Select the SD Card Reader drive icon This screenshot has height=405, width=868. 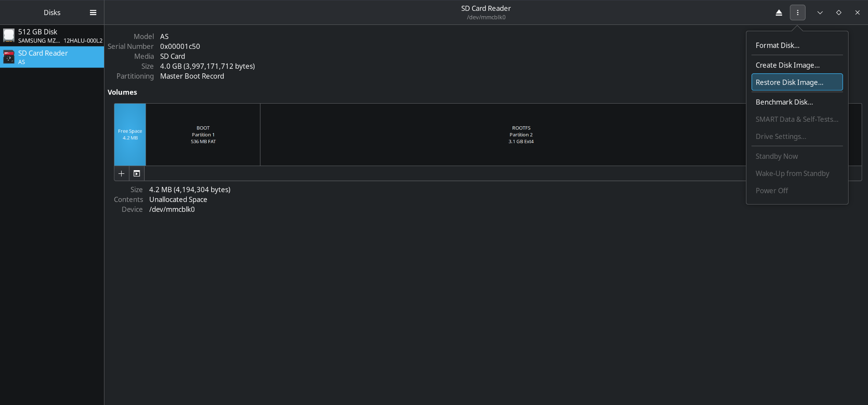[9, 57]
